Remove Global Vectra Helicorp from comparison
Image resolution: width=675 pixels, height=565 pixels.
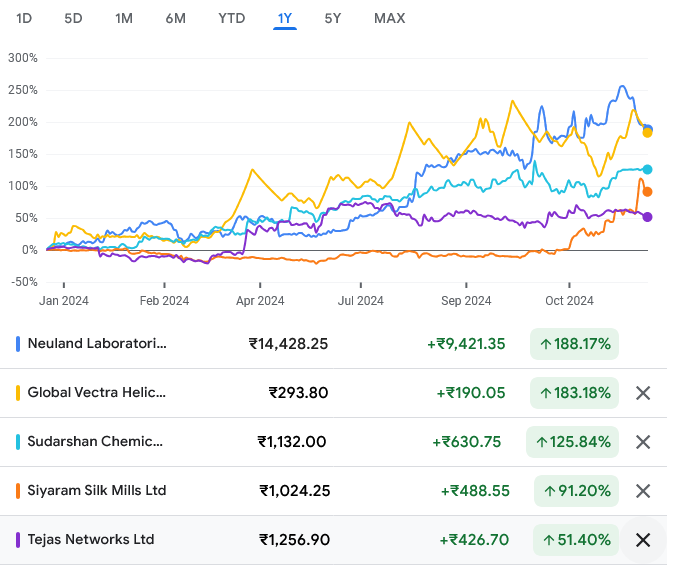643,393
